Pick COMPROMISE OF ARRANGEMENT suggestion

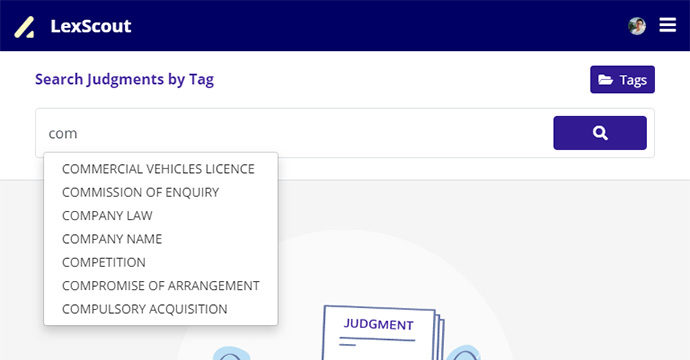click(x=161, y=286)
